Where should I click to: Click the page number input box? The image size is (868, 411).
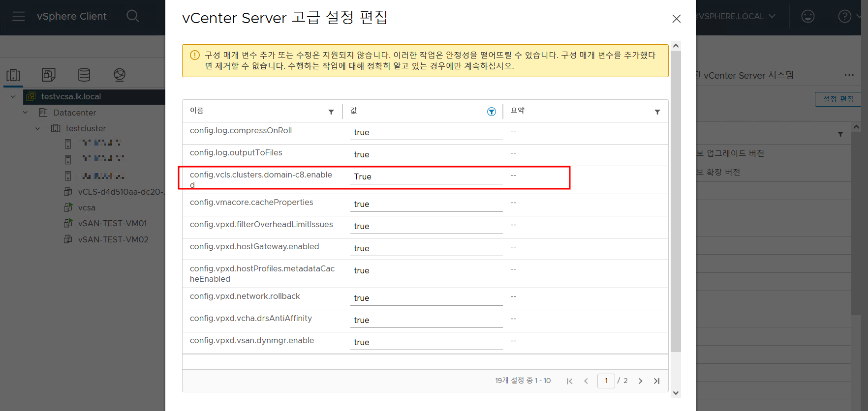[606, 381]
